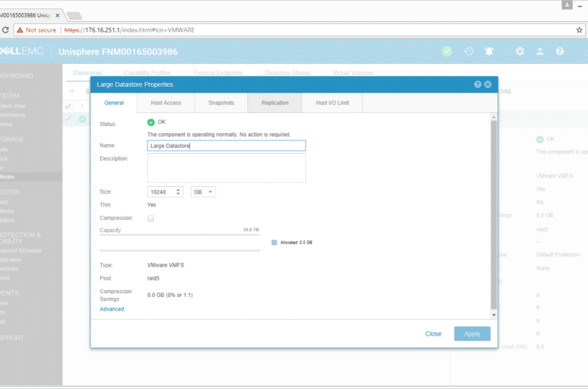Viewport: 588px width, 389px height.
Task: Open the Capability Profiles tab
Action: 147,73
